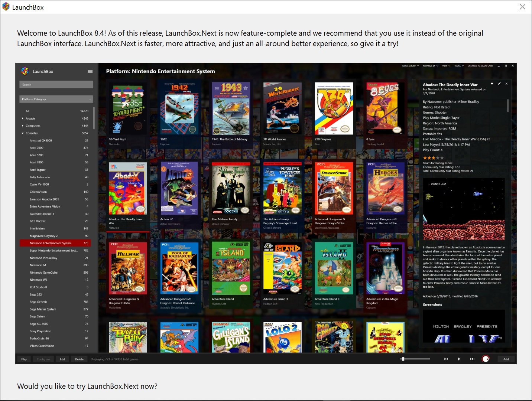Select Sega Saturn platform
Image resolution: width=532 pixels, height=401 pixels.
(55, 317)
